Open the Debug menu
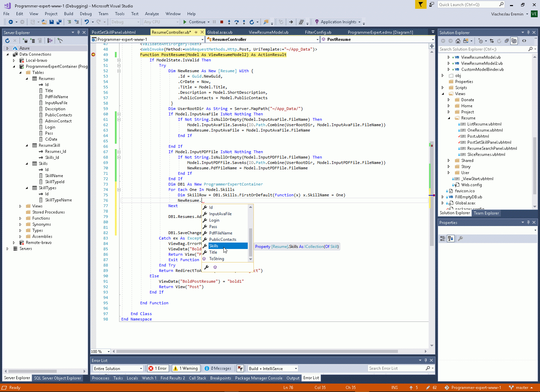 [x=86, y=14]
